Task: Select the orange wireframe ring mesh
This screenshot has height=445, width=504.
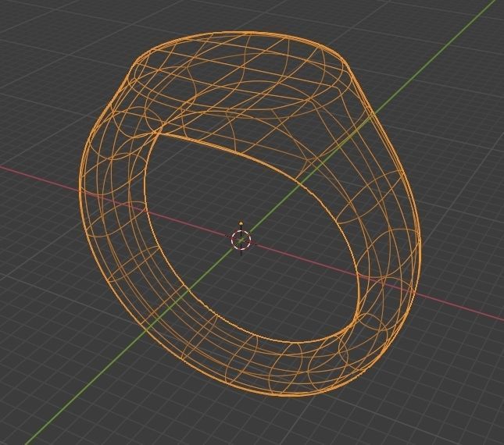Action: coord(250,214)
